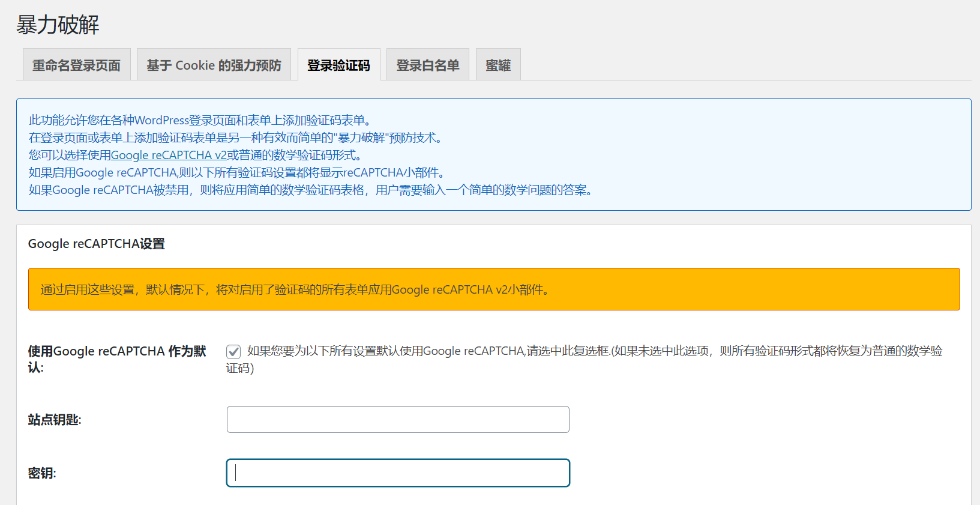This screenshot has height=505, width=980.
Task: Click the orange reCAPTCHA v2 notice banner
Action: coord(493,289)
